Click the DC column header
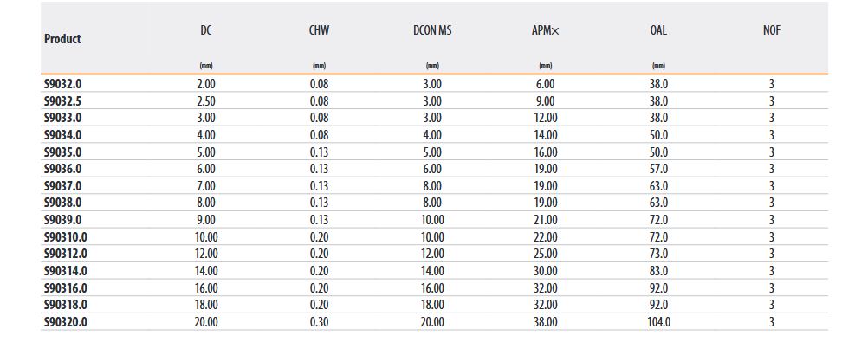Viewport: 868px width, 355px height. pos(206,31)
